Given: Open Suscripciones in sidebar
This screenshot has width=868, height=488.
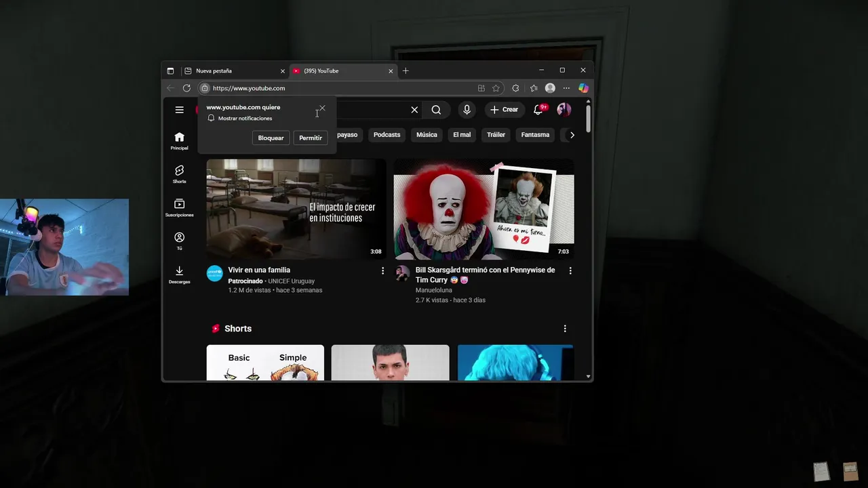Looking at the screenshot, I should click(x=179, y=208).
